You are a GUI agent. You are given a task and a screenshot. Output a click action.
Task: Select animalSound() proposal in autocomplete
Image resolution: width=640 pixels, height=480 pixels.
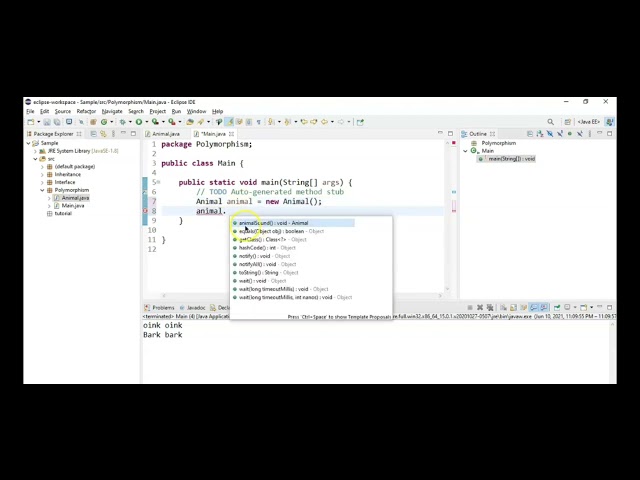click(293, 223)
